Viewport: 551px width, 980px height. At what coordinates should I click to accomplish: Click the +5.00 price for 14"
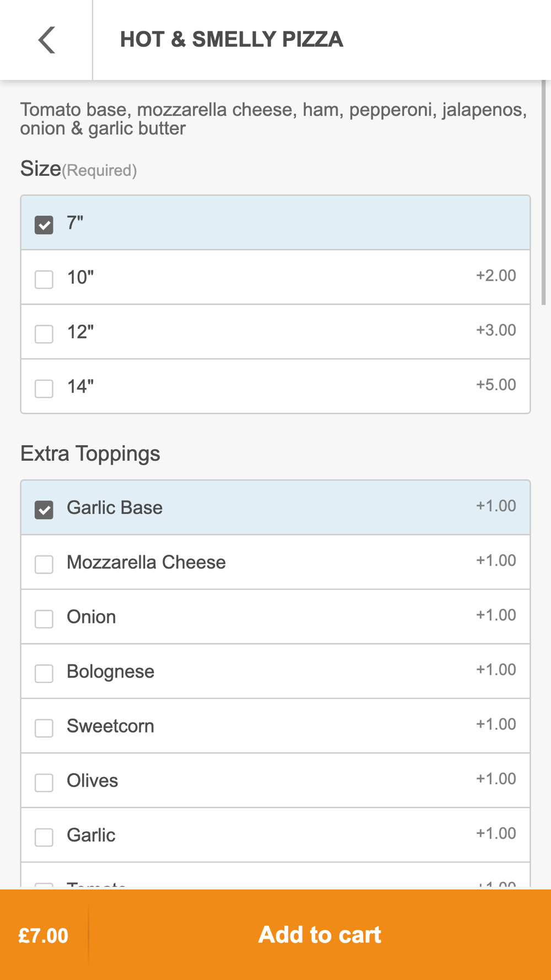tap(496, 385)
